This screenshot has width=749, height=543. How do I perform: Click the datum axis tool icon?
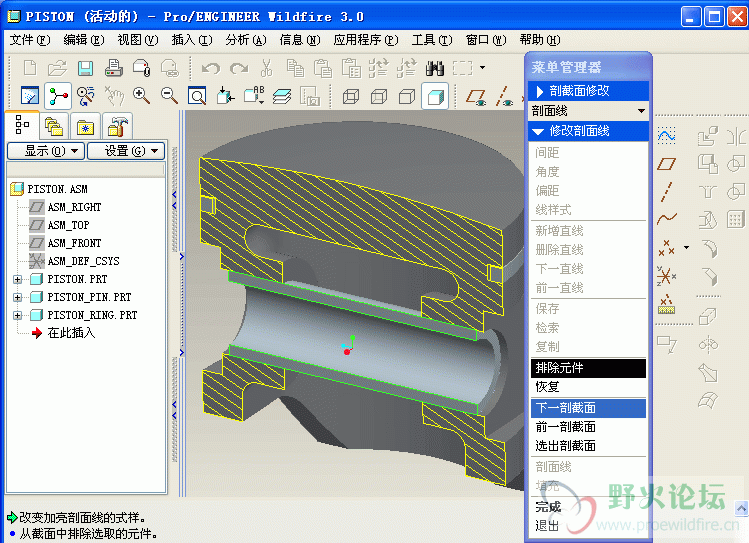click(x=666, y=192)
